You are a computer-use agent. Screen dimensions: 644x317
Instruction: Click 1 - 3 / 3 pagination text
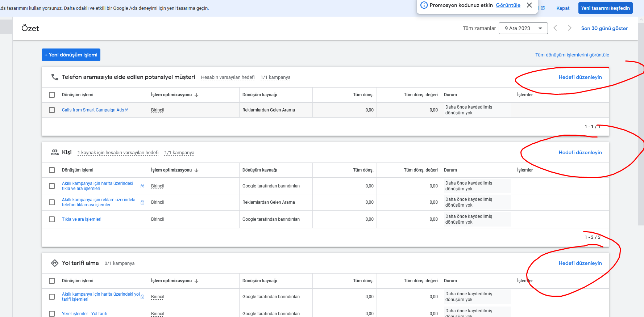(x=593, y=237)
